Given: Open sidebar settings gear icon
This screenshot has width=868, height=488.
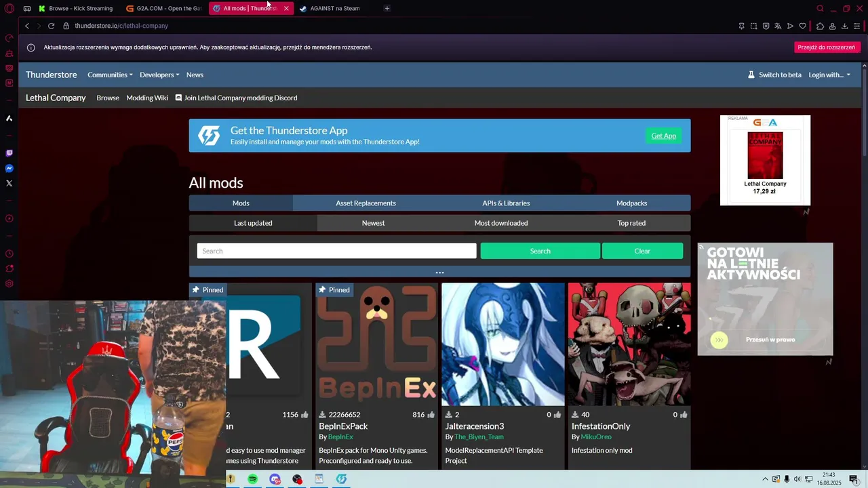Looking at the screenshot, I should (x=9, y=283).
